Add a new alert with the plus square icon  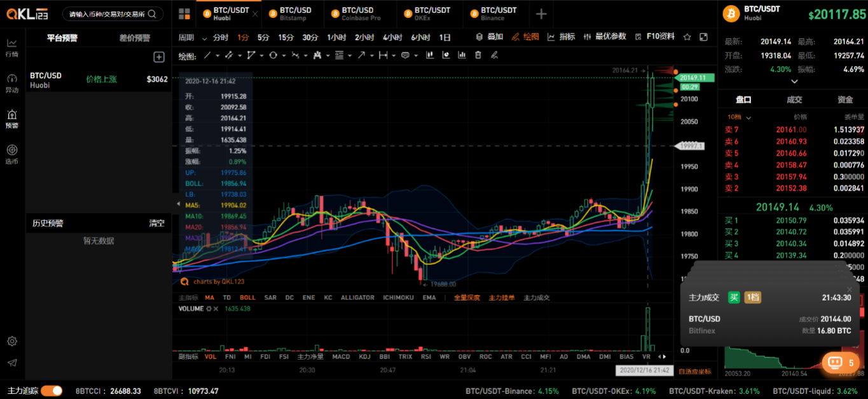pos(159,57)
